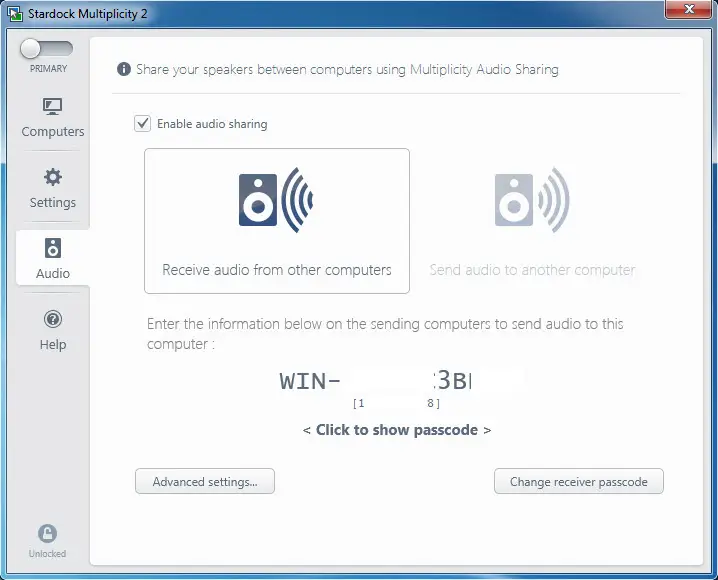Close the Multiplicity window
This screenshot has width=718, height=580.
pos(688,9)
